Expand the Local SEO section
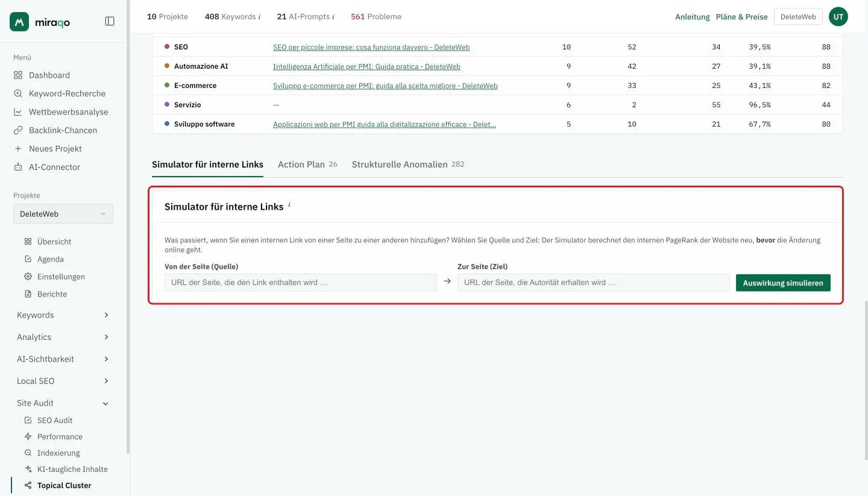Image resolution: width=868 pixels, height=496 pixels. [63, 381]
